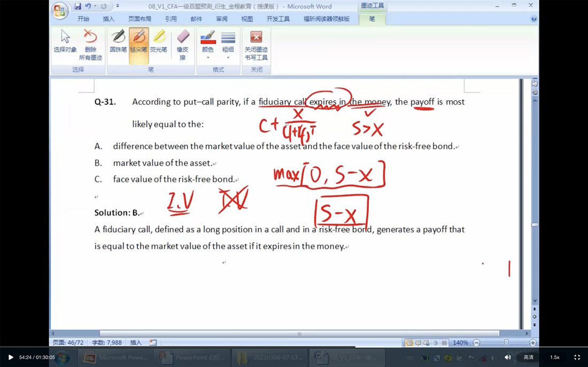
Task: Switch to 视图 ribbon tab
Action: click(247, 19)
